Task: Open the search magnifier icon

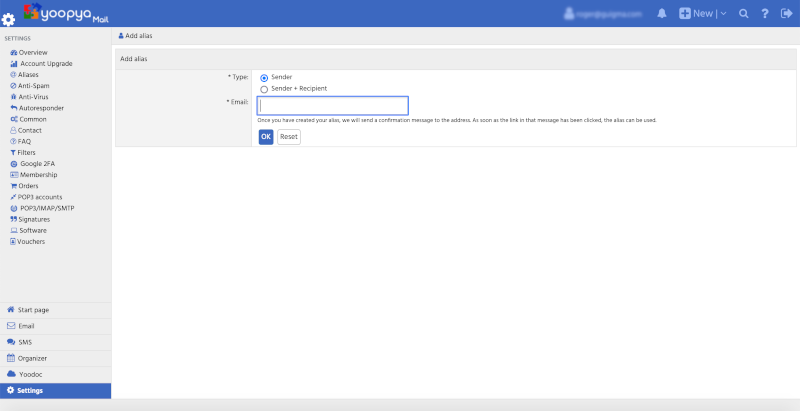Action: (743, 14)
